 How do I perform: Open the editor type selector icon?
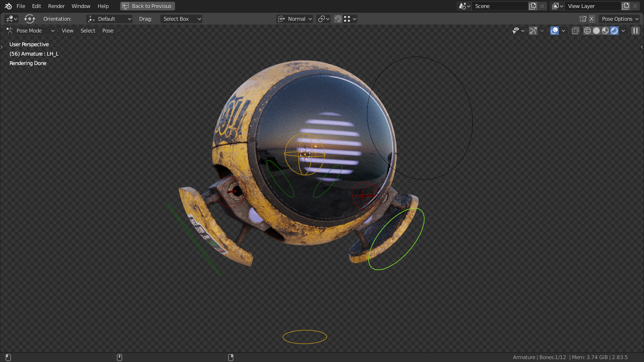click(x=8, y=19)
